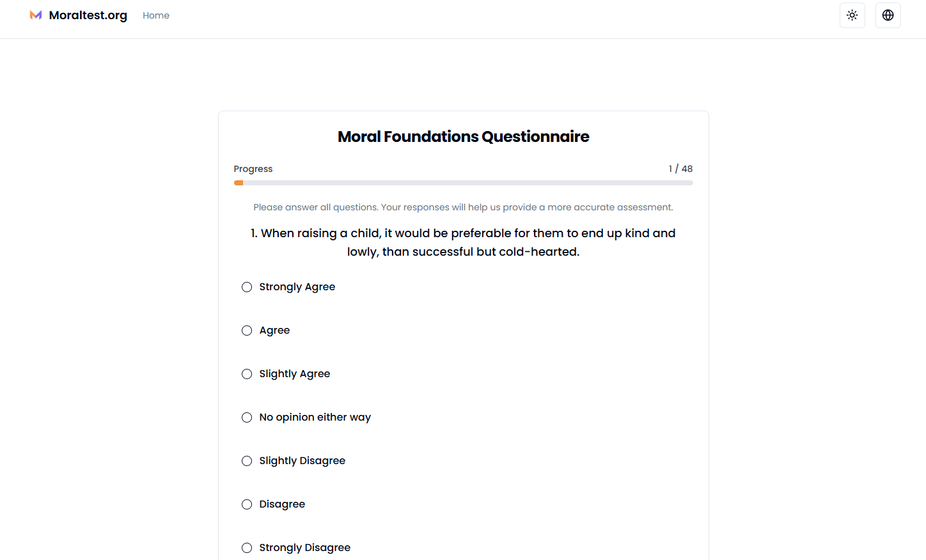Click the Slightly Agree answer label
The image size is (926, 560).
(294, 374)
